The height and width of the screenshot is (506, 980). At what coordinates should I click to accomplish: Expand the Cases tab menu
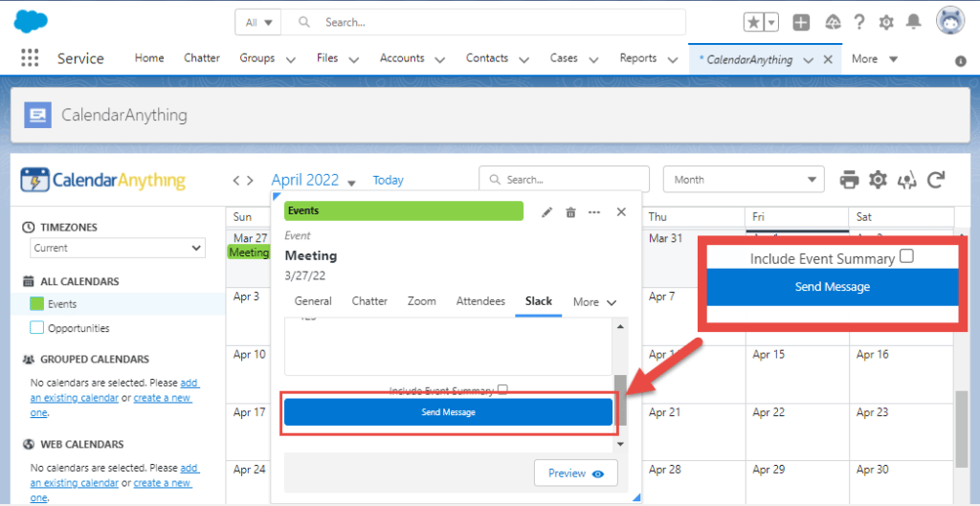pyautogui.click(x=593, y=59)
